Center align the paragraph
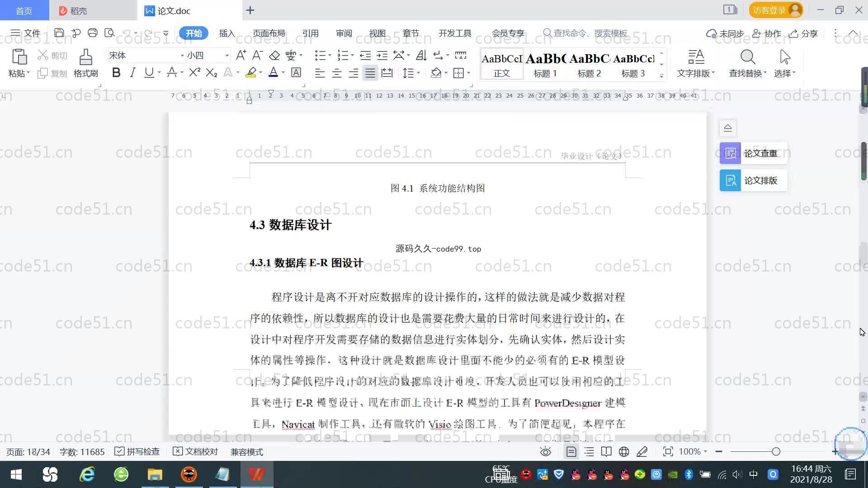Image resolution: width=868 pixels, height=488 pixels. coord(336,73)
